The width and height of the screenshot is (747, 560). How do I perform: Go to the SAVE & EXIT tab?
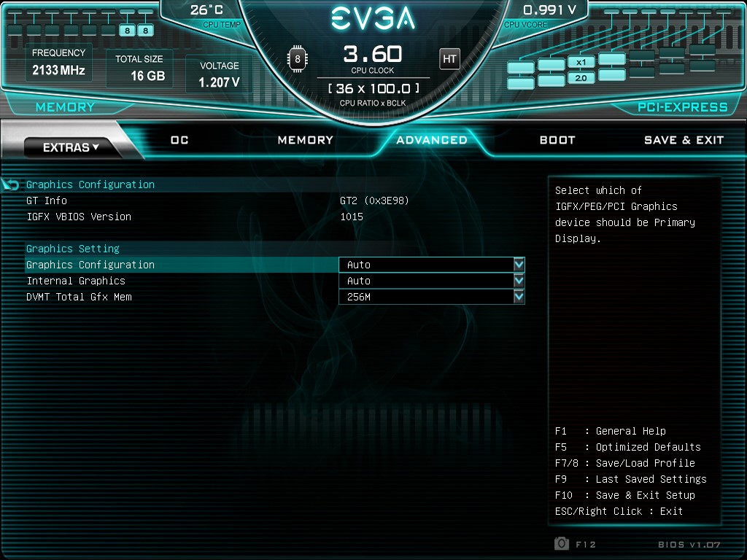coord(684,140)
